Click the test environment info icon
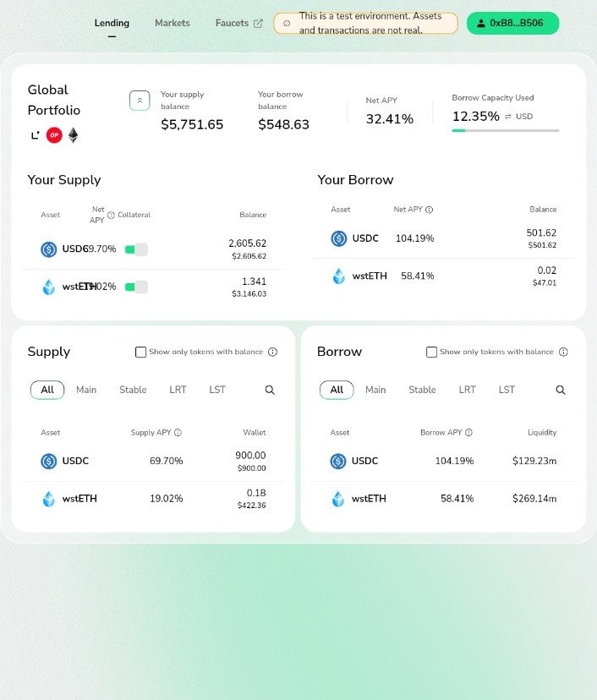Screen dimensions: 597x700 (x=287, y=23)
